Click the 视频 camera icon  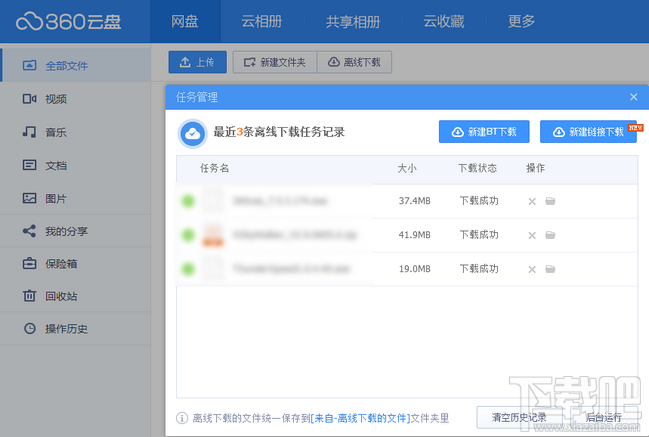point(29,98)
